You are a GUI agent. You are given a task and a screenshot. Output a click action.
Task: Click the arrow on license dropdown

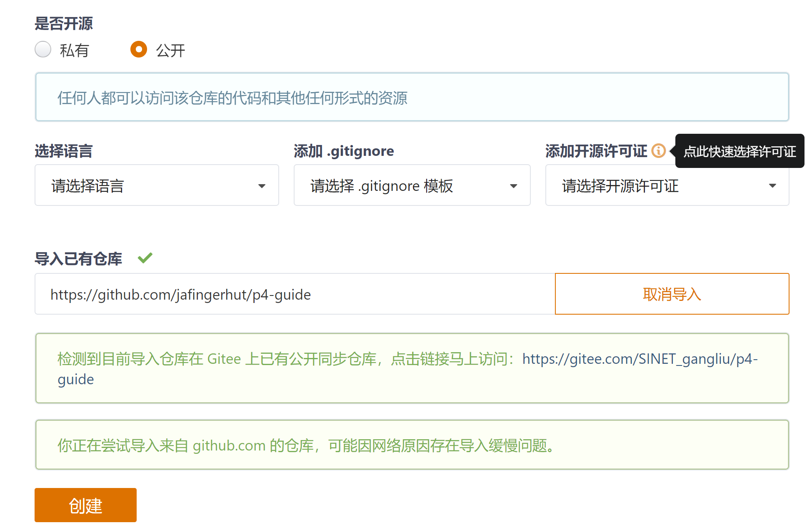coord(772,186)
